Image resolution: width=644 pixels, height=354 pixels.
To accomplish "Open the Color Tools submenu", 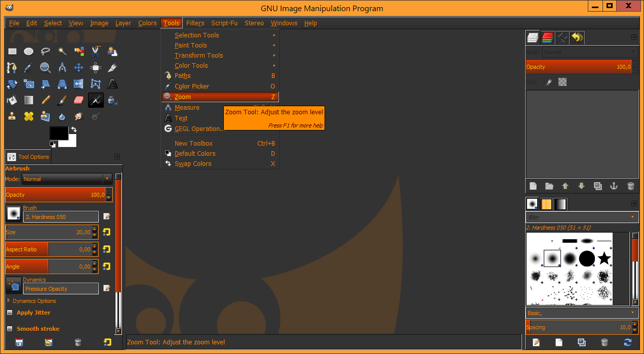I will point(220,66).
